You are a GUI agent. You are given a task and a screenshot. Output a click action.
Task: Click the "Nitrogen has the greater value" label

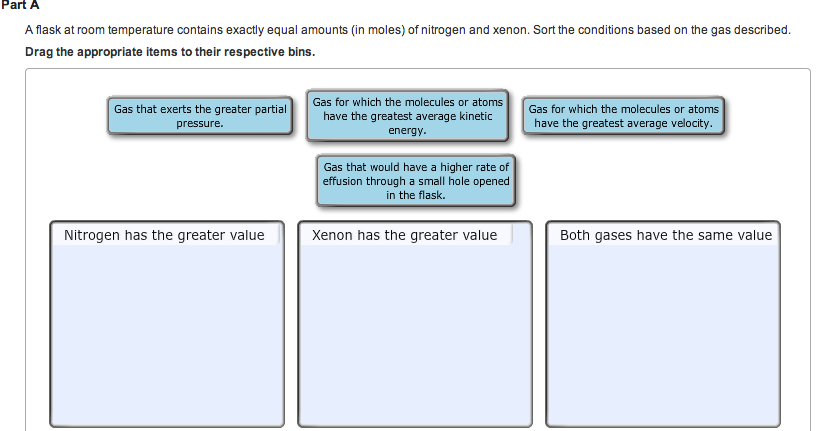click(164, 235)
